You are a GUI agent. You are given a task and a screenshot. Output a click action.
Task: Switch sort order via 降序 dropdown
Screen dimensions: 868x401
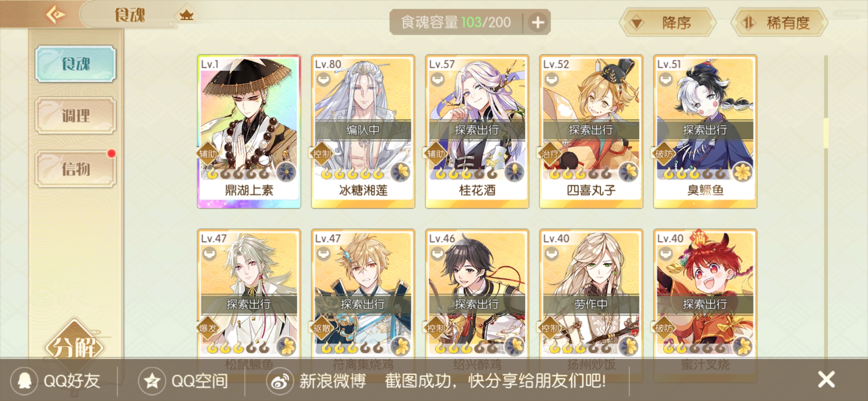[668, 23]
